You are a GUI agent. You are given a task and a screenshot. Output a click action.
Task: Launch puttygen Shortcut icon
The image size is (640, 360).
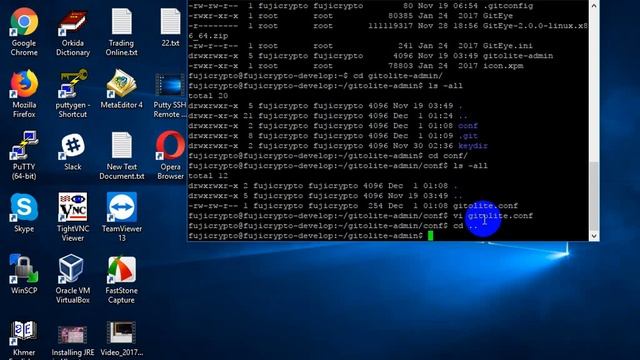(73, 94)
